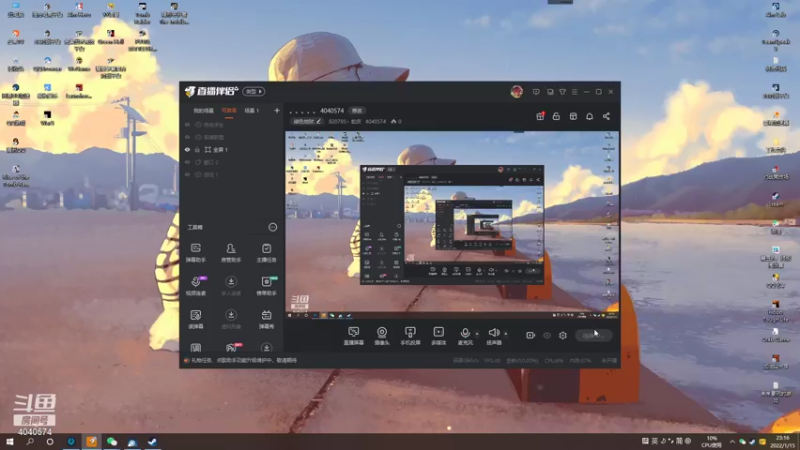The height and width of the screenshot is (450, 800).
Task: Select the 全屏 1 source row
Action: click(x=232, y=149)
